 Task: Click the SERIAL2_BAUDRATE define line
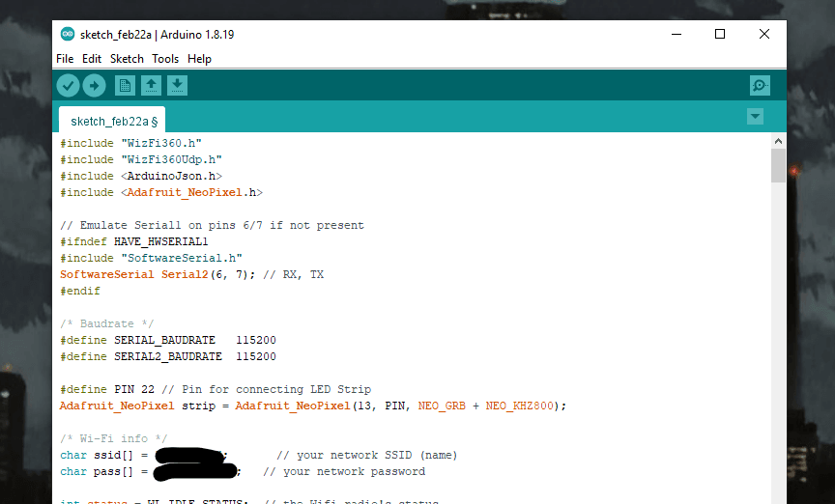tap(168, 356)
